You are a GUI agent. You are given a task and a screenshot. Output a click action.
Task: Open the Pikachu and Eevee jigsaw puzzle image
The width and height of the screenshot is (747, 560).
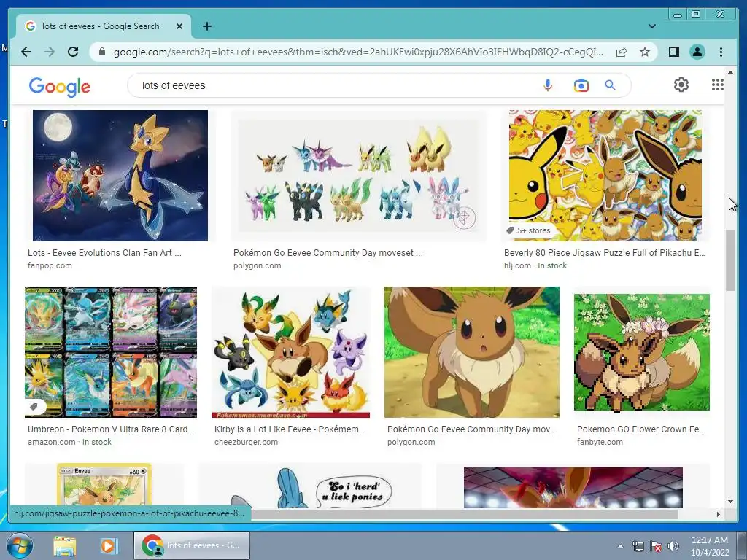pyautogui.click(x=605, y=176)
